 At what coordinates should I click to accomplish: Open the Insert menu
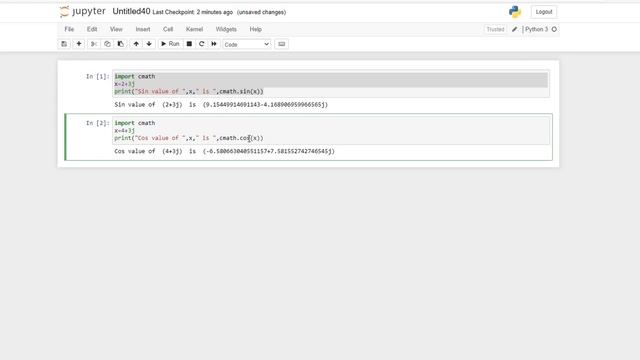coord(143,29)
